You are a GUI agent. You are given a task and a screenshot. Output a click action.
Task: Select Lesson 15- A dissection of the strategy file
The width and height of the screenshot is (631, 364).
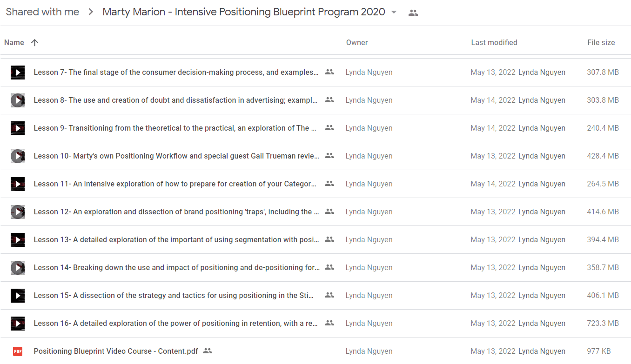[x=174, y=295]
